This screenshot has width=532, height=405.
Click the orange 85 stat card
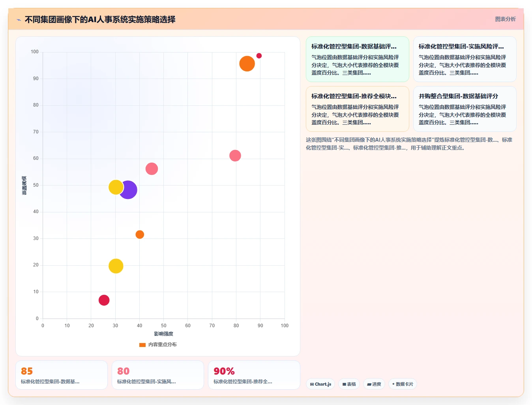coord(62,375)
